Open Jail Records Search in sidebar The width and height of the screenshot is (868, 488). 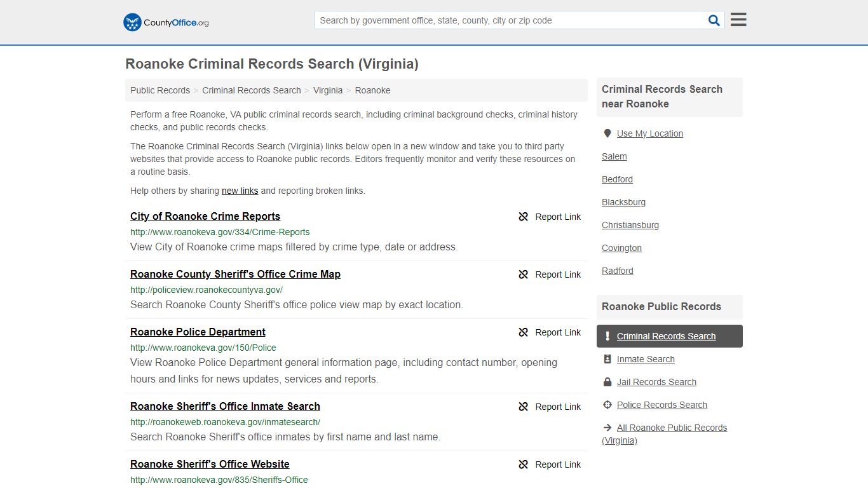(x=656, y=382)
